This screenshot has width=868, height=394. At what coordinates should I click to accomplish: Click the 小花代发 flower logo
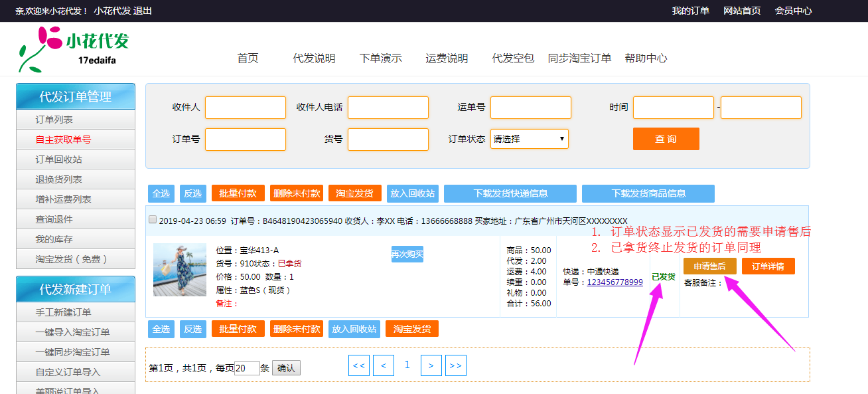tap(74, 49)
